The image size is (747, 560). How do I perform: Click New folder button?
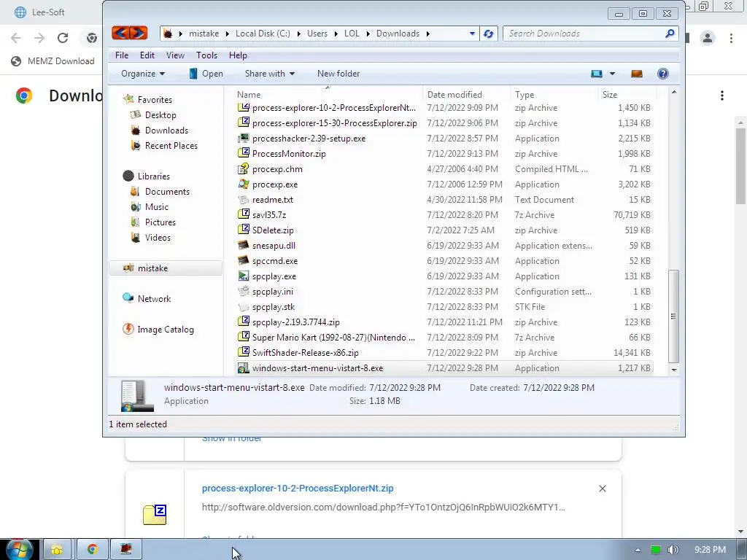point(338,74)
